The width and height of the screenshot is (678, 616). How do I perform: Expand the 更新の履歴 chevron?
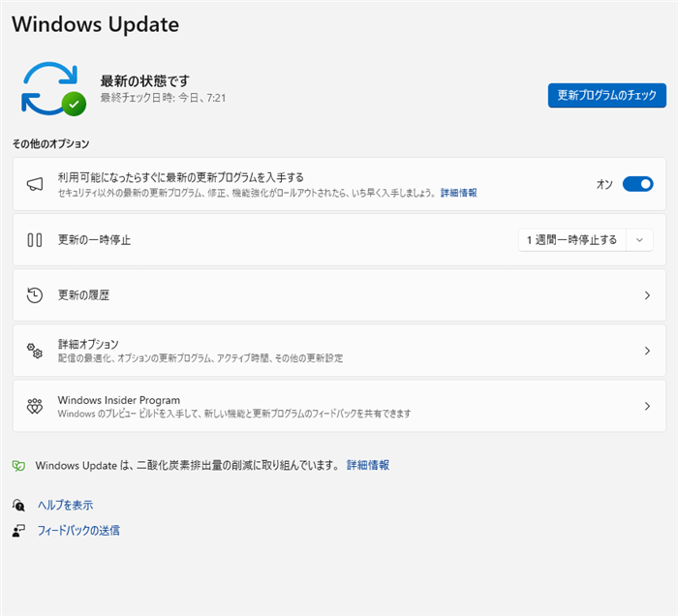tap(647, 295)
